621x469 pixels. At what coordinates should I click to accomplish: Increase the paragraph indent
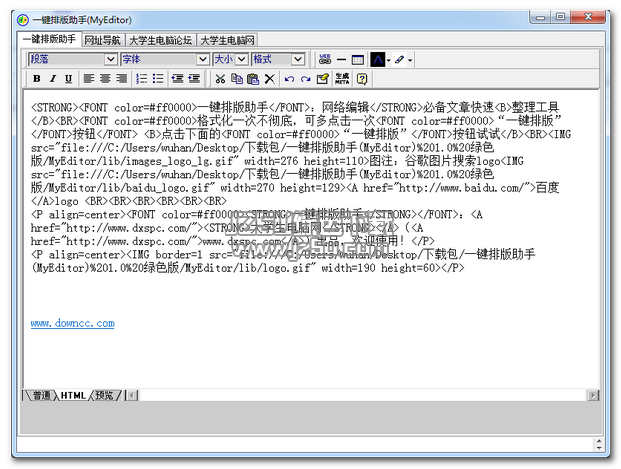pos(194,78)
